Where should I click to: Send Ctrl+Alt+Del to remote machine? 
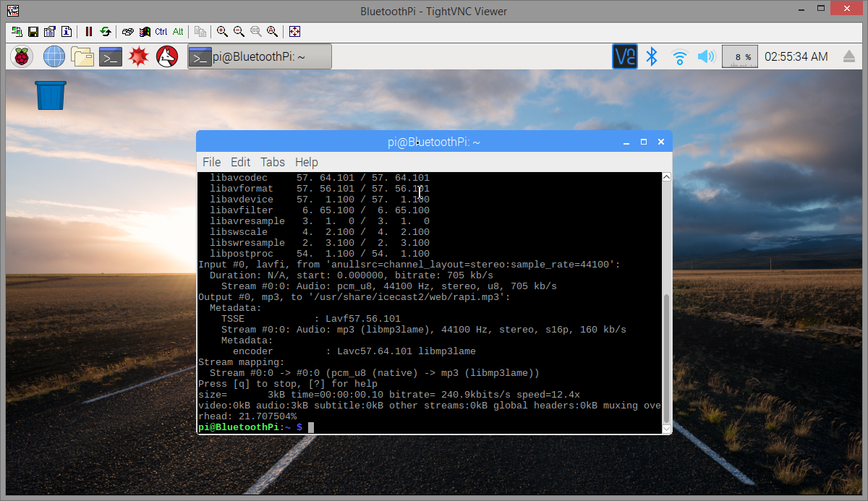(x=128, y=32)
